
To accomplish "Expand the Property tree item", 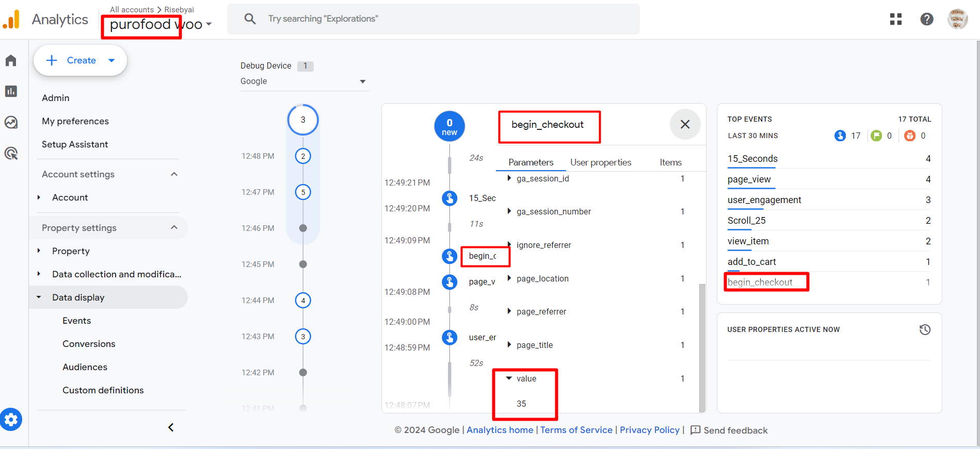I will tap(39, 251).
